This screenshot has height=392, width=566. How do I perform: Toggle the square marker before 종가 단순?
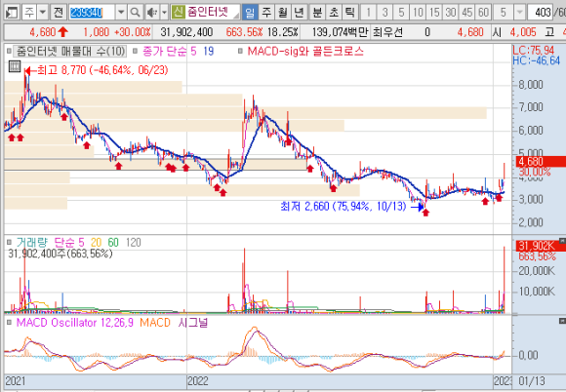click(135, 52)
